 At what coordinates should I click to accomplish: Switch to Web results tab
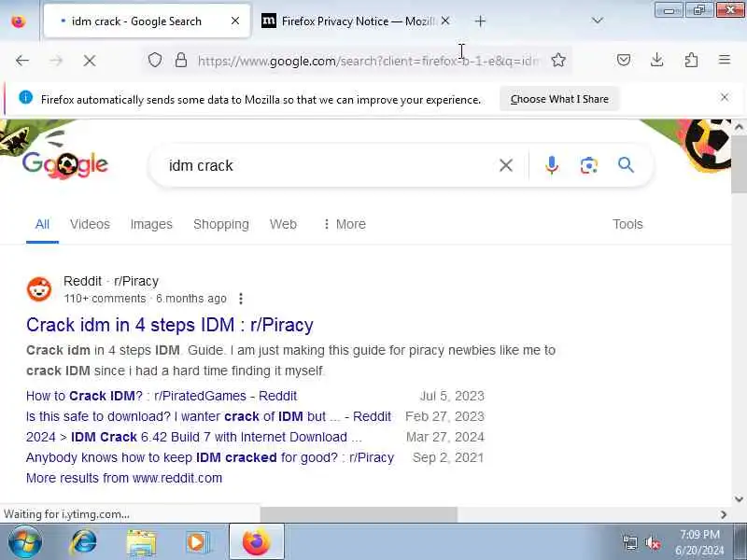click(x=283, y=224)
